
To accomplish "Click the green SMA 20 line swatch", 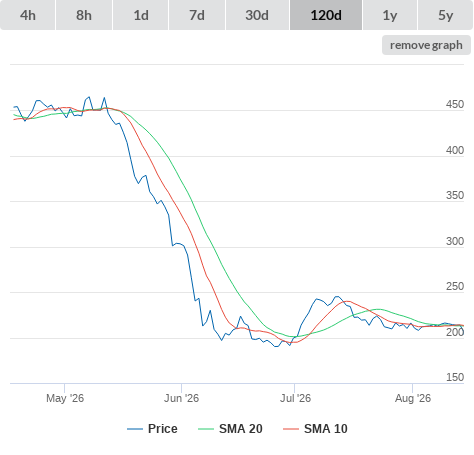I will tap(206, 429).
